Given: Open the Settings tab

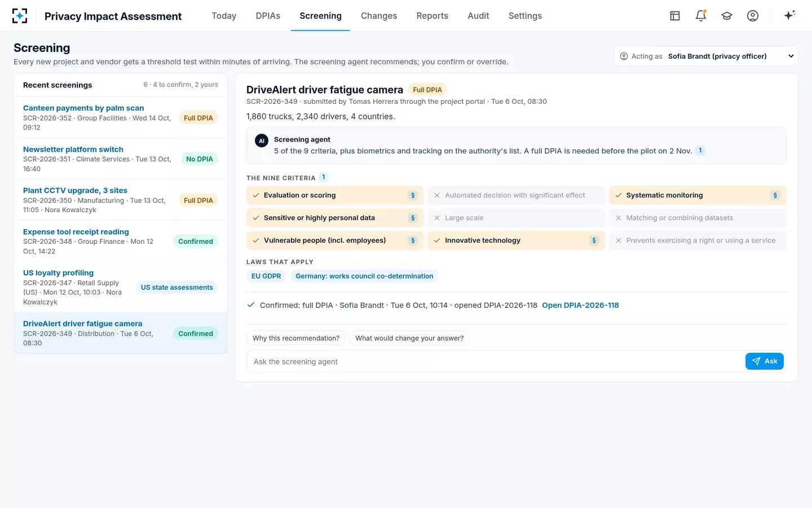Looking at the screenshot, I should click(x=525, y=16).
